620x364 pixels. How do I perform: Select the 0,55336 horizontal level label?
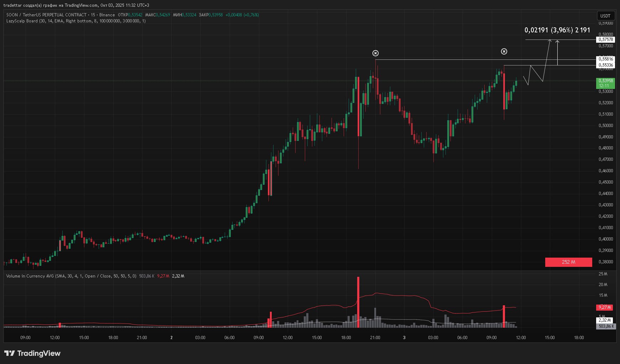[605, 65]
